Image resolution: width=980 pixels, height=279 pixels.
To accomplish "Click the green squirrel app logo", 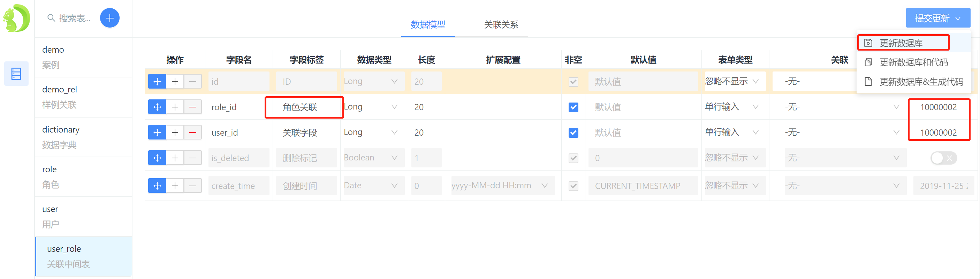I will click(x=16, y=18).
